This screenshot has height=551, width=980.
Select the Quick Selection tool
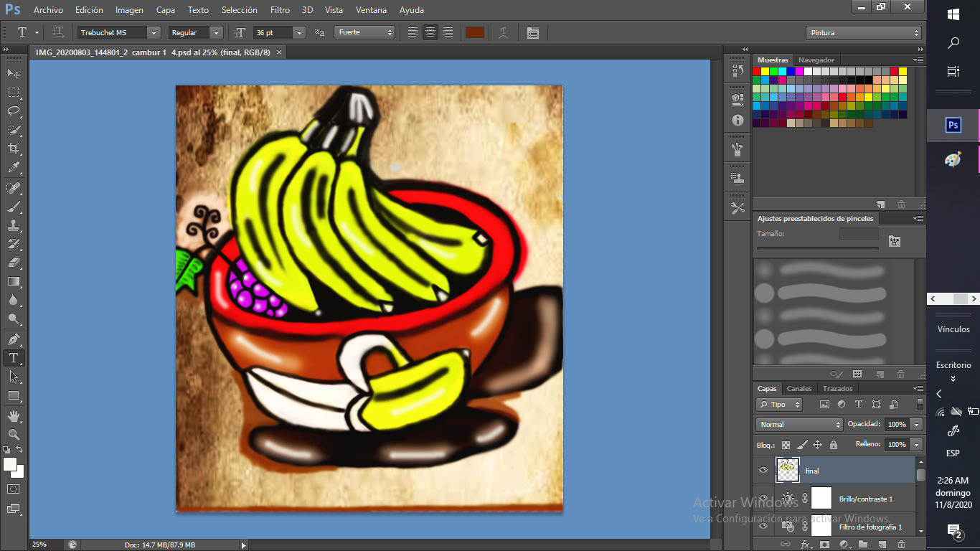14,130
